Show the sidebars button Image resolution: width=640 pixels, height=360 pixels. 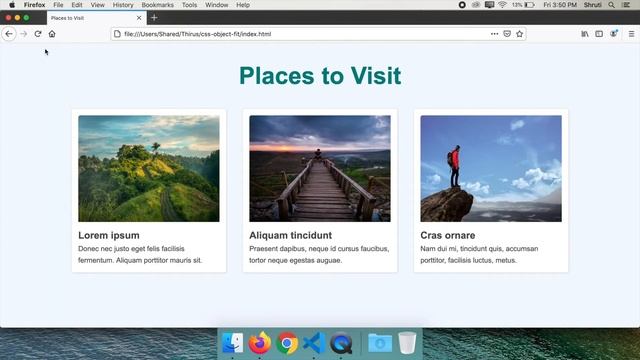[599, 34]
